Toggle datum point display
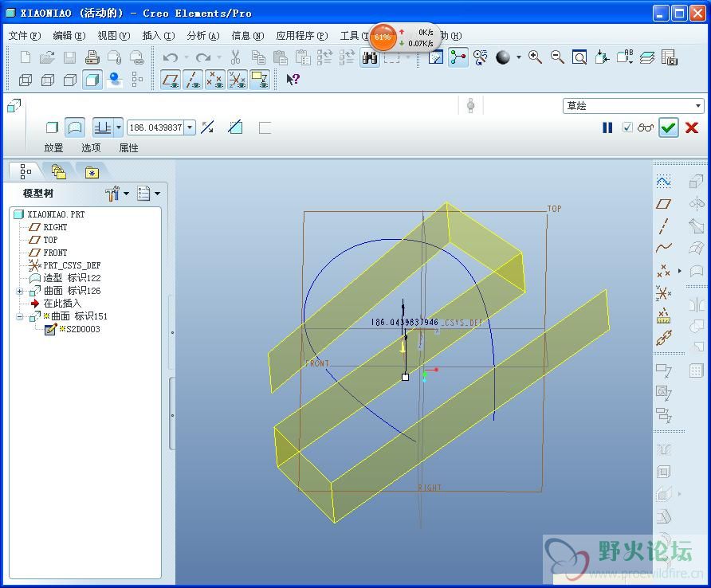 coord(215,80)
